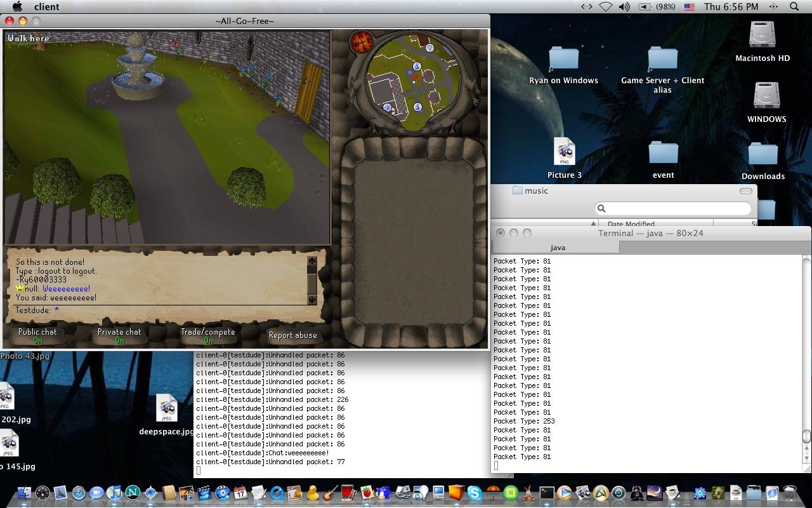Open the battery status menu
812x508 pixels.
point(656,6)
